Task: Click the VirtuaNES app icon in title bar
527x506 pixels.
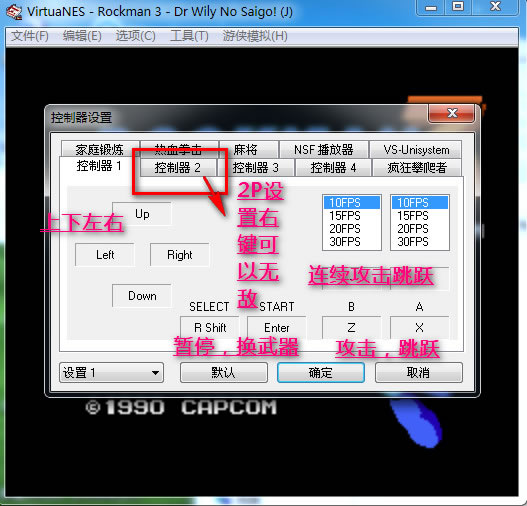Action: (x=14, y=12)
